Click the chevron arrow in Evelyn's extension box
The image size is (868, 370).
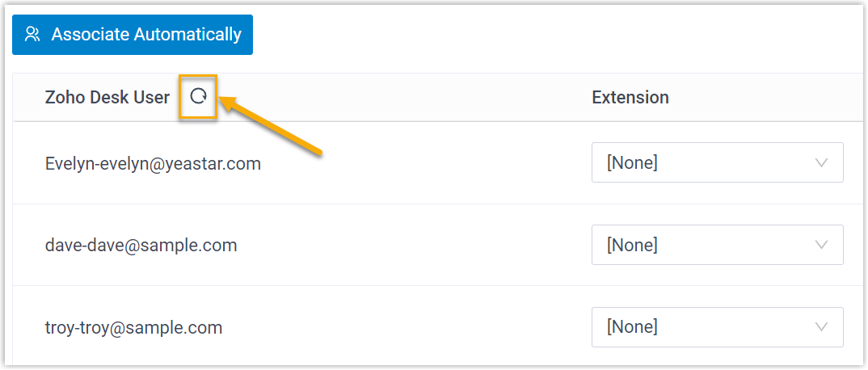(822, 162)
